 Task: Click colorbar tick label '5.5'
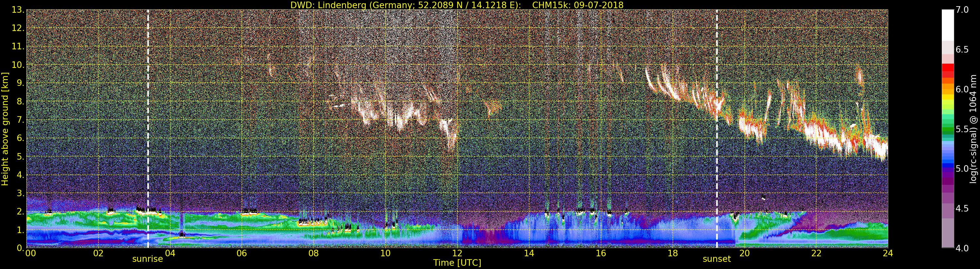tap(962, 129)
